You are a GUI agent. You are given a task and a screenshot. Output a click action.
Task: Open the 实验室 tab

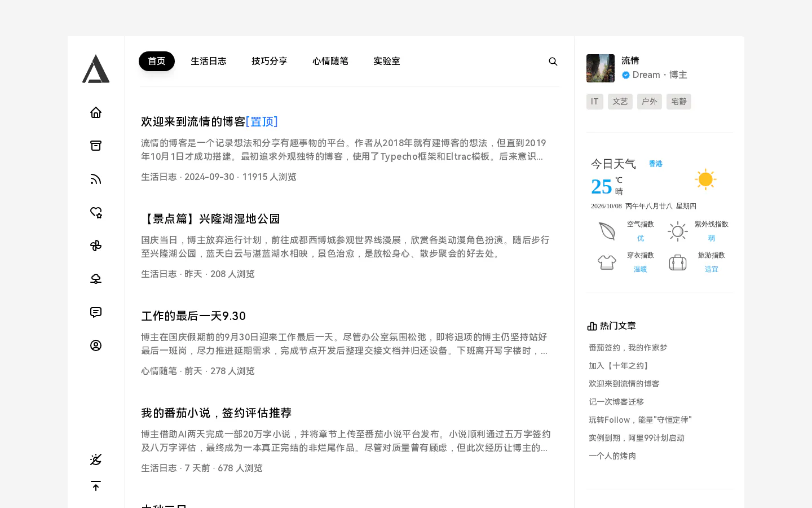tap(387, 61)
